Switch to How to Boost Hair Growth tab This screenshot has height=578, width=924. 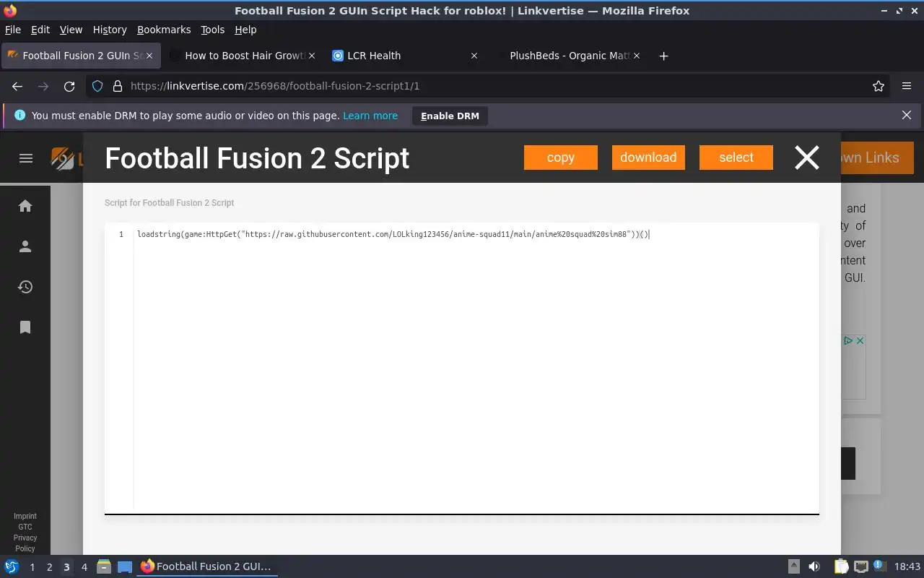click(244, 56)
